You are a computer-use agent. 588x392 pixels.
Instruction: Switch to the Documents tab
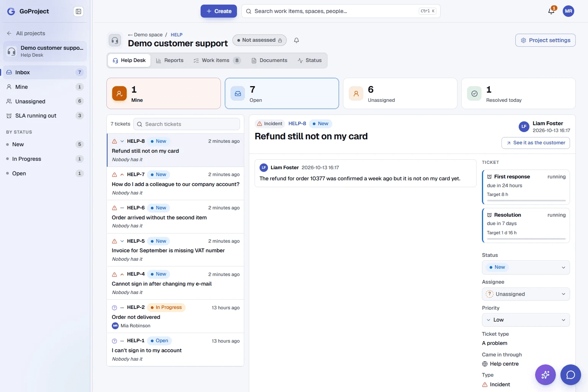tap(269, 60)
